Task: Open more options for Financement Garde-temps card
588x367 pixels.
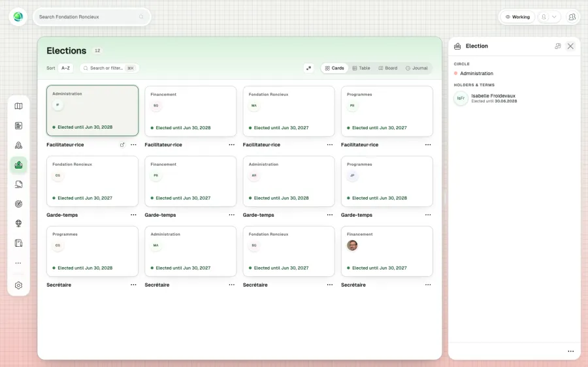Action: pyautogui.click(x=232, y=215)
